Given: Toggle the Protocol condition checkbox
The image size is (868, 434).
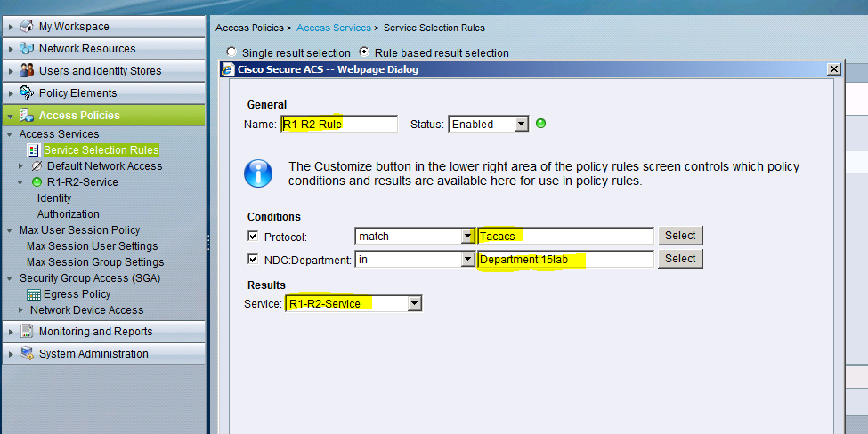Looking at the screenshot, I should (253, 236).
